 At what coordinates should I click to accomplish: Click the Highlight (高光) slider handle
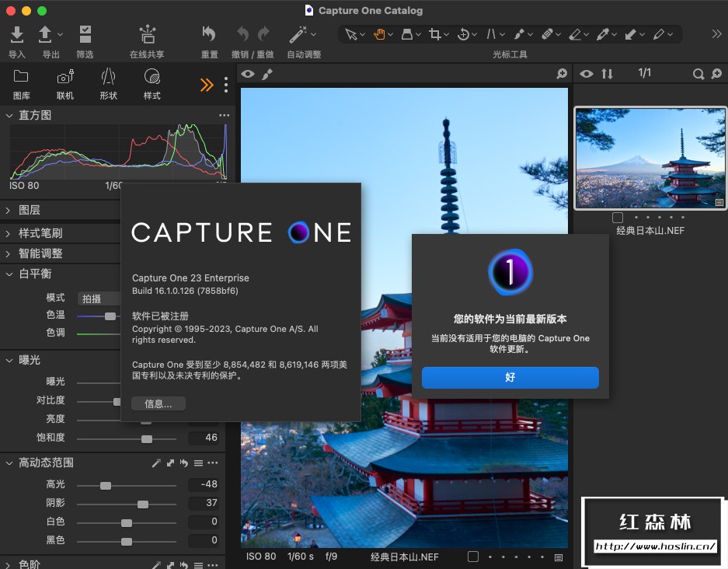[x=105, y=485]
